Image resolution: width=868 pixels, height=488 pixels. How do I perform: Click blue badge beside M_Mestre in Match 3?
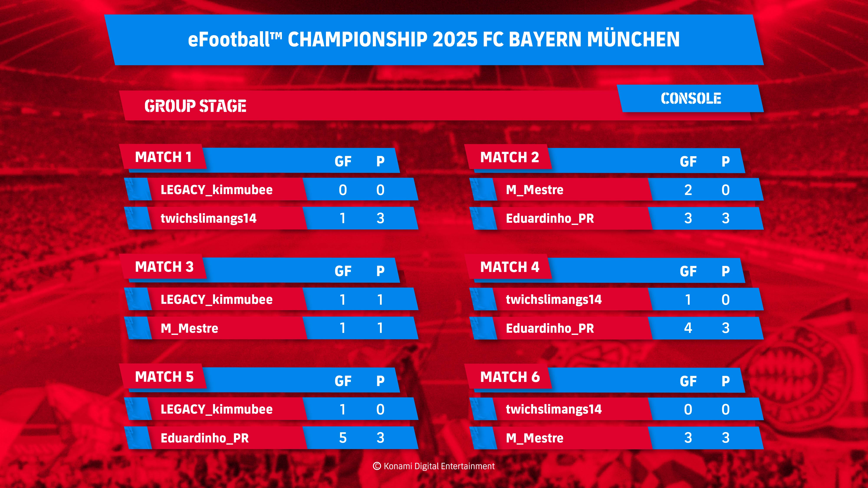coord(138,328)
